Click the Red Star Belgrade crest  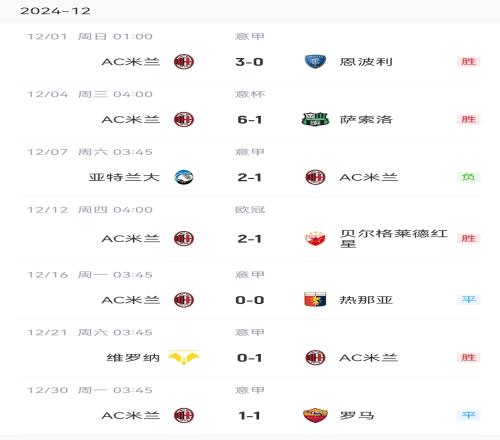click(x=315, y=238)
